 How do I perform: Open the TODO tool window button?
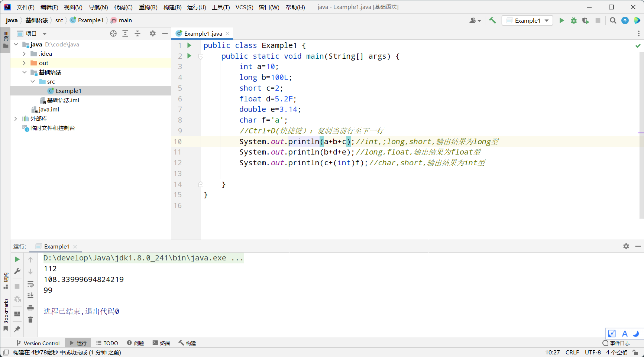[x=107, y=343]
